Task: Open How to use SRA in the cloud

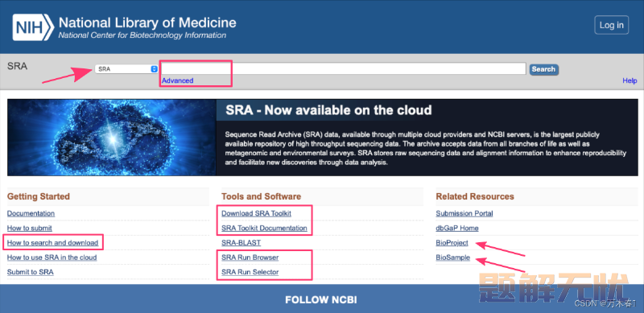Action: coord(52,257)
